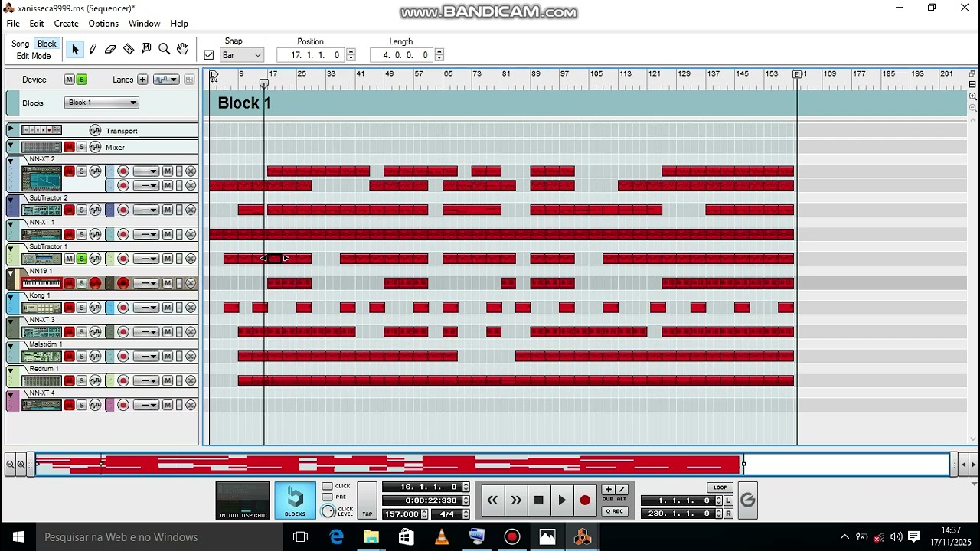Collapse the Kong 1 track
The width and height of the screenshot is (980, 551).
point(11,296)
